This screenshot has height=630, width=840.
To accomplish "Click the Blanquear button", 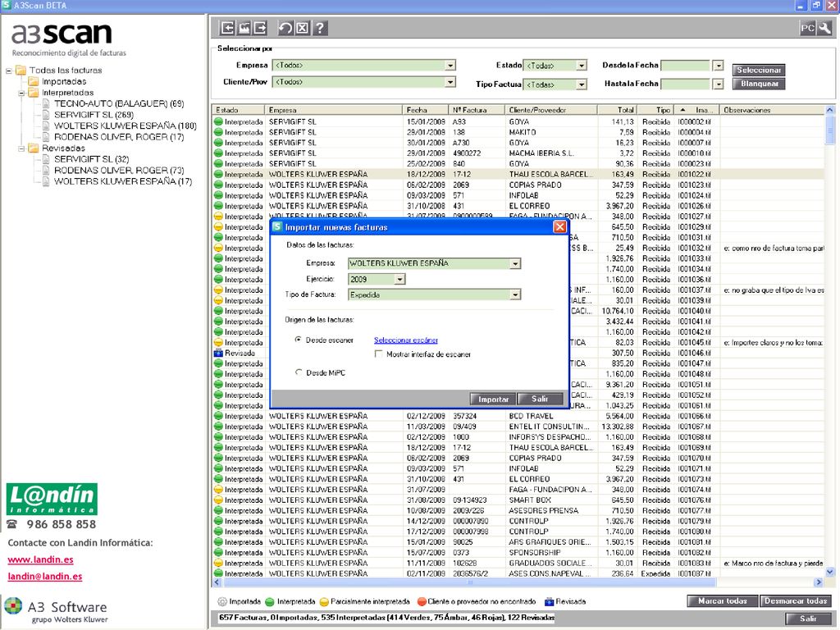I will (759, 84).
